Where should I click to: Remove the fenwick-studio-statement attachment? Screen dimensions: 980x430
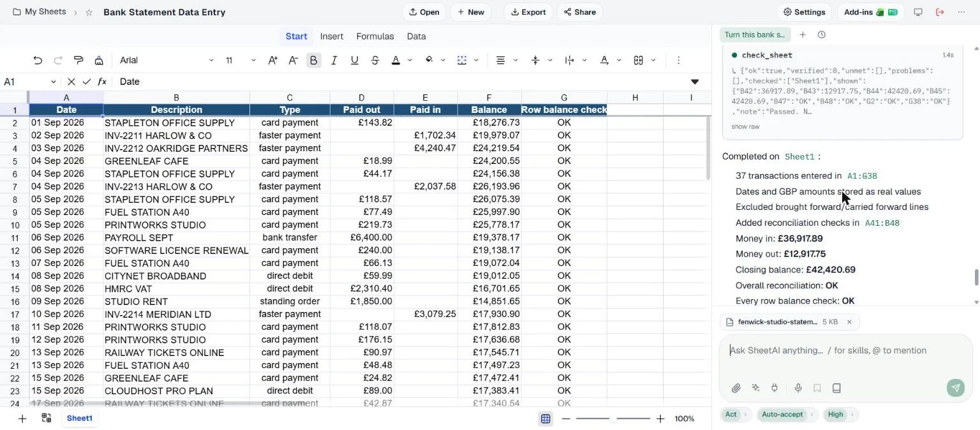[x=849, y=322]
